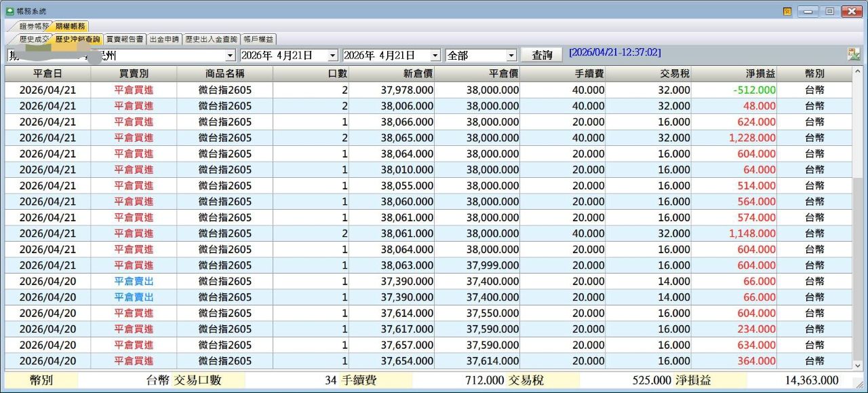Open the 全部 filter dropdown
Image resolution: width=868 pixels, height=393 pixels.
point(511,56)
